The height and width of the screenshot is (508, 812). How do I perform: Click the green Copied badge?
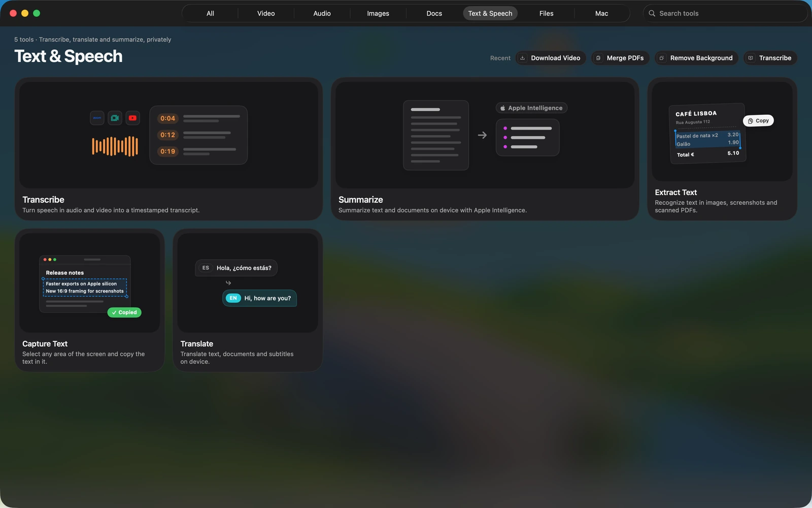pos(124,312)
